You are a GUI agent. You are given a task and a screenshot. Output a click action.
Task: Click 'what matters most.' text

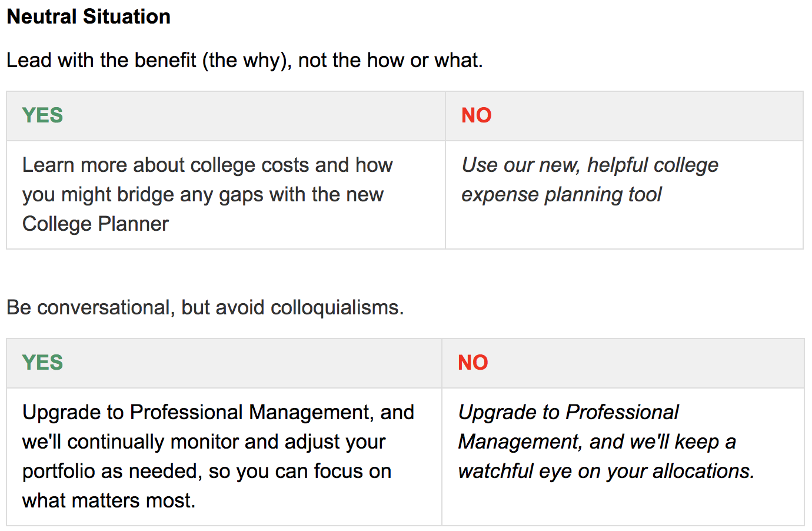click(109, 500)
